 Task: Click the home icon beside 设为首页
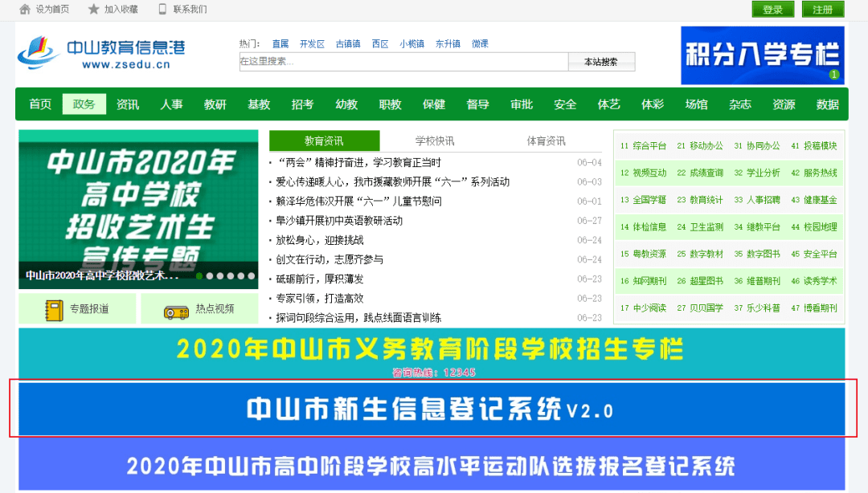tap(25, 10)
